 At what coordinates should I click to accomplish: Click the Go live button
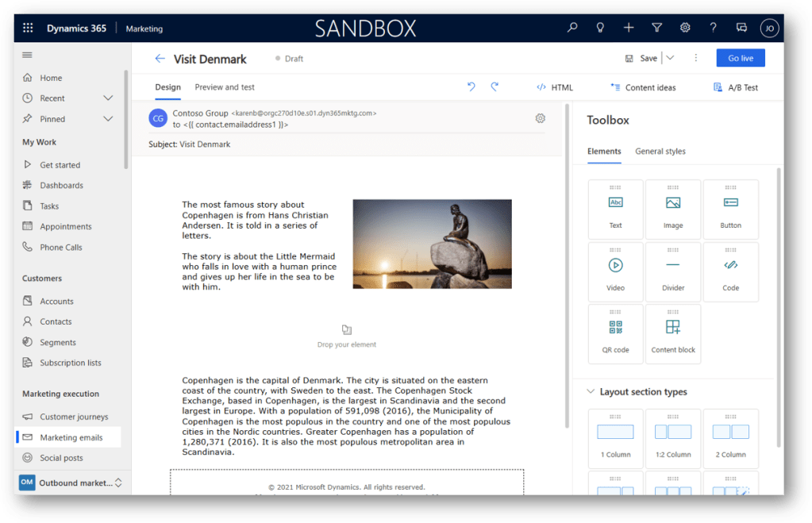click(x=740, y=58)
